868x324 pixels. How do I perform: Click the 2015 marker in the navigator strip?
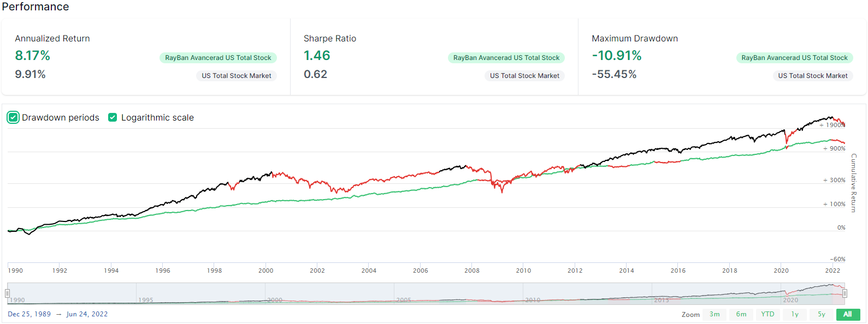(x=662, y=300)
